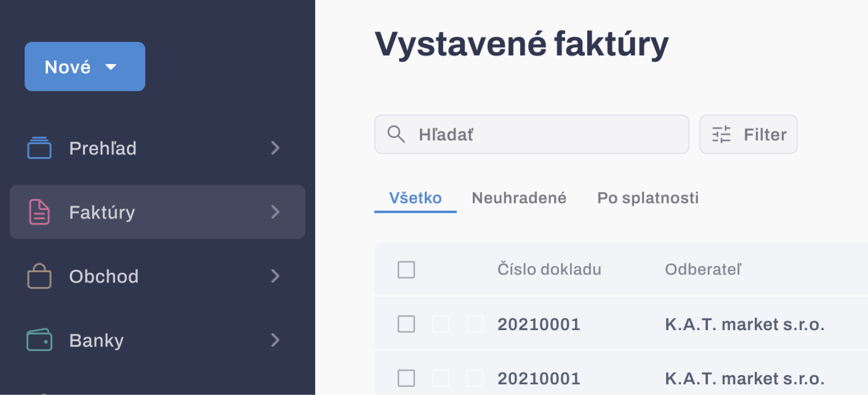Click the filter sliders icon

(x=721, y=134)
